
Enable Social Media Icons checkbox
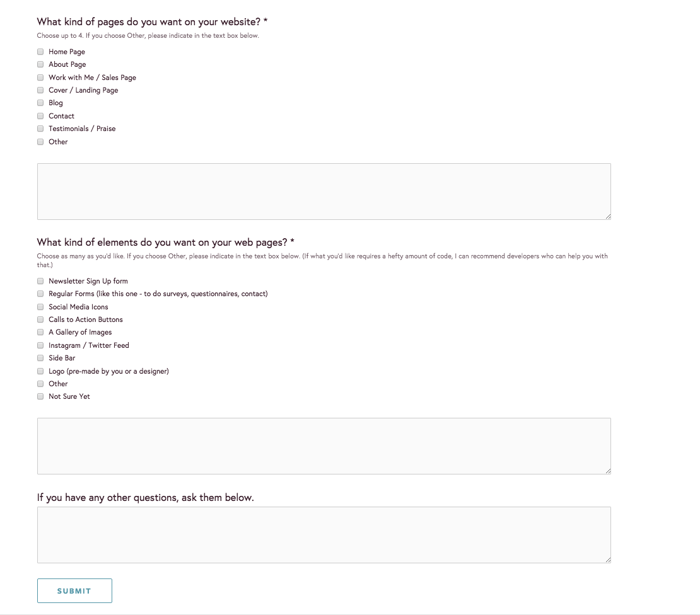pyautogui.click(x=40, y=307)
